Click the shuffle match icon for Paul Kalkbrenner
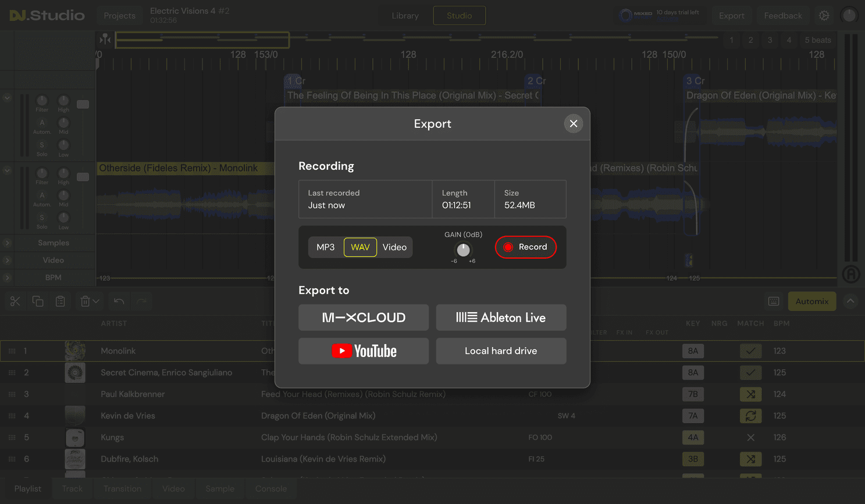 click(x=750, y=394)
